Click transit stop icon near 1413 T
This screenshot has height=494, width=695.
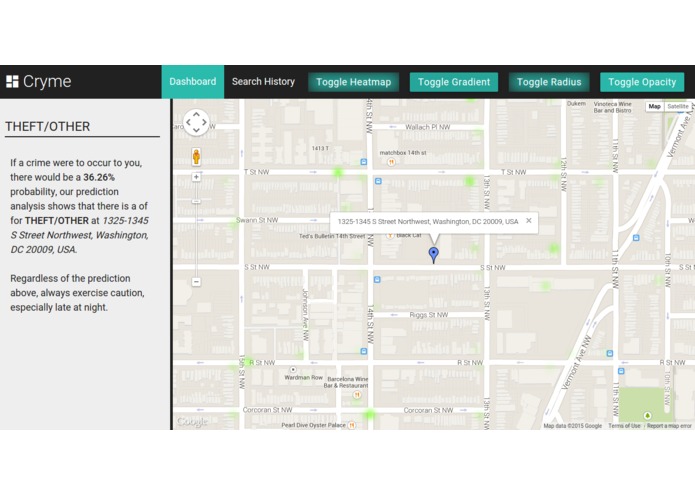click(364, 162)
